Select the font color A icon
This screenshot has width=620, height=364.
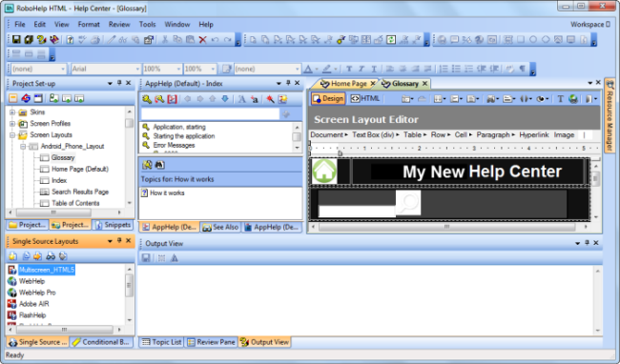click(x=308, y=70)
